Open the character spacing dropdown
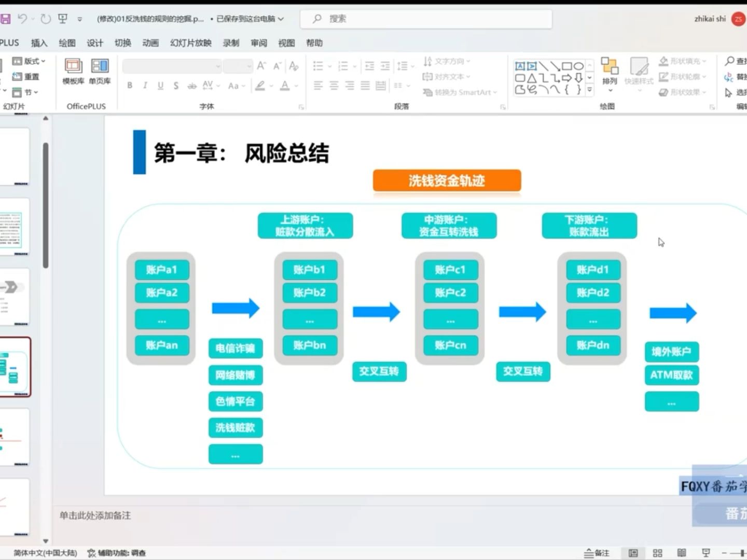The width and height of the screenshot is (747, 560). (x=211, y=86)
